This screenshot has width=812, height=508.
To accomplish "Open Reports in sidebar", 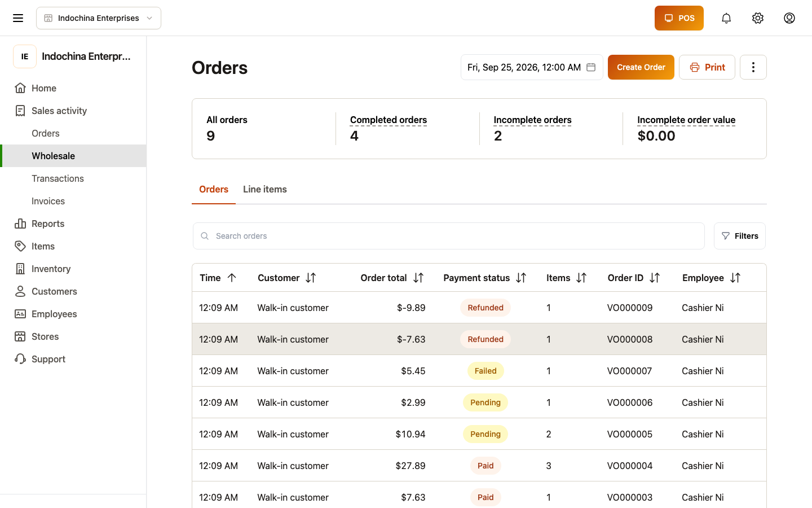I will click(x=73, y=224).
